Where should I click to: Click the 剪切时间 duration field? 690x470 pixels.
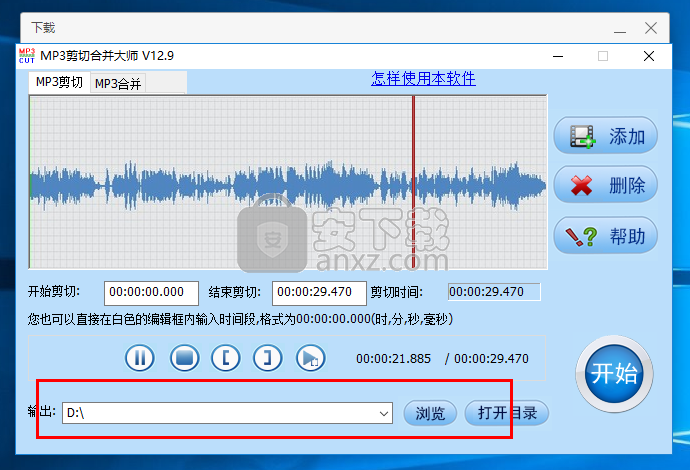click(494, 292)
